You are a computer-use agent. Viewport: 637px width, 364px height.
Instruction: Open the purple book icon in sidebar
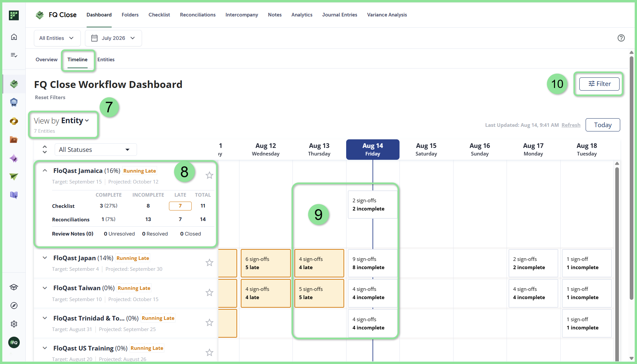pos(14,195)
